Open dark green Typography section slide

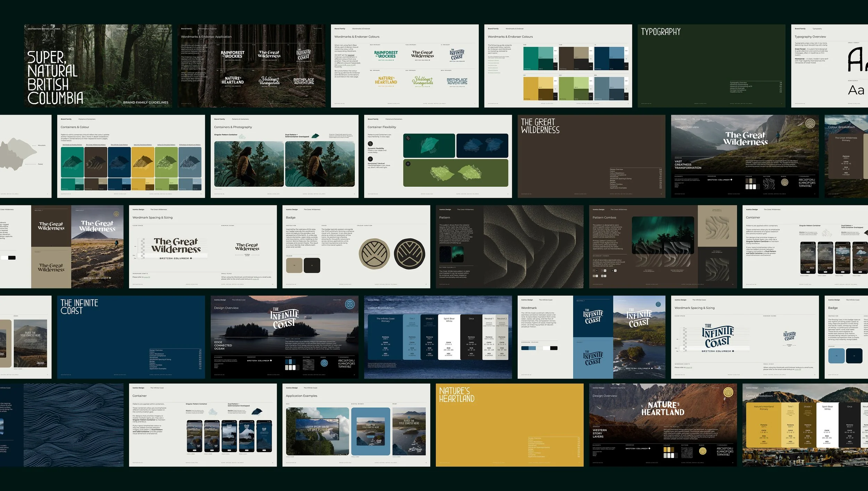point(711,66)
